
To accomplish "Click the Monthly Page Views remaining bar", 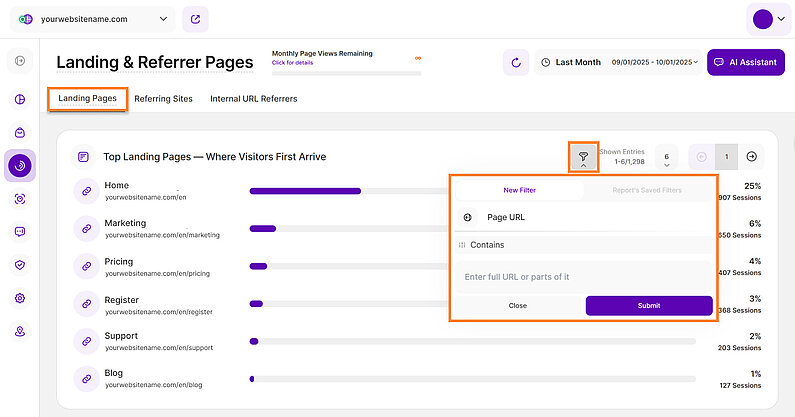I will [x=346, y=72].
